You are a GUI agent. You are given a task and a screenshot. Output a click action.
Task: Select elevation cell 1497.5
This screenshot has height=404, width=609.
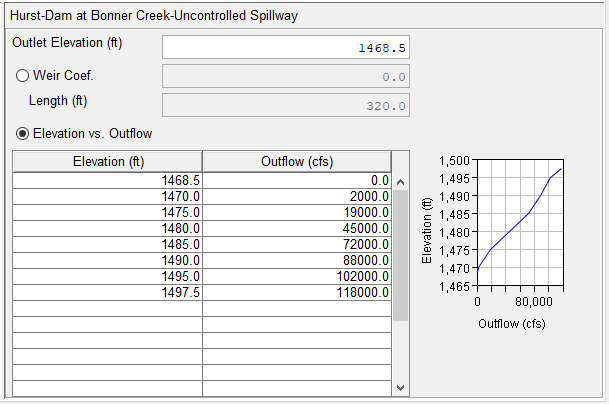(x=108, y=292)
